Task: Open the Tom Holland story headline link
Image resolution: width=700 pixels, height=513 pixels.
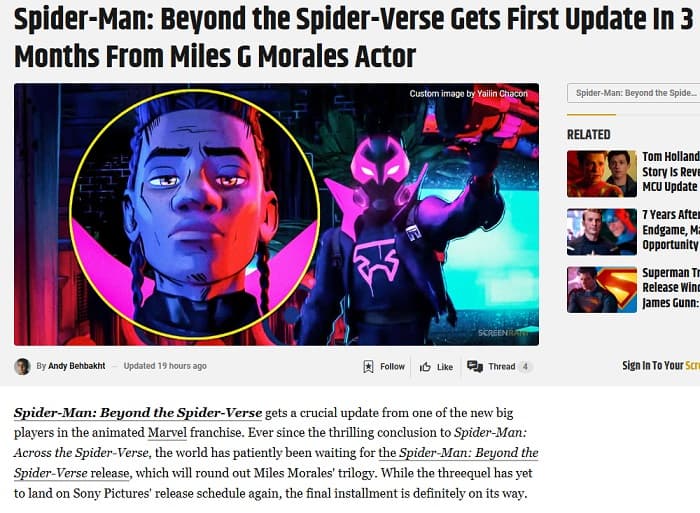Action: pos(671,171)
